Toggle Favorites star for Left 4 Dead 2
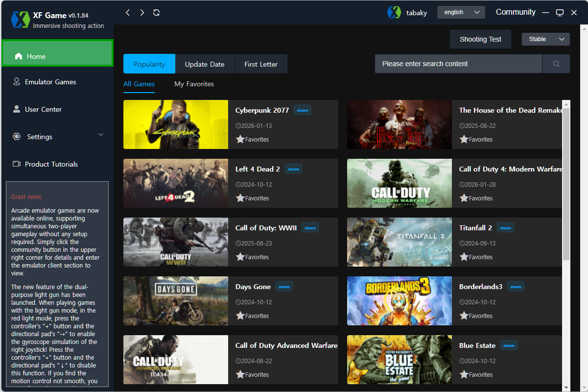This screenshot has width=588, height=392. tap(240, 198)
